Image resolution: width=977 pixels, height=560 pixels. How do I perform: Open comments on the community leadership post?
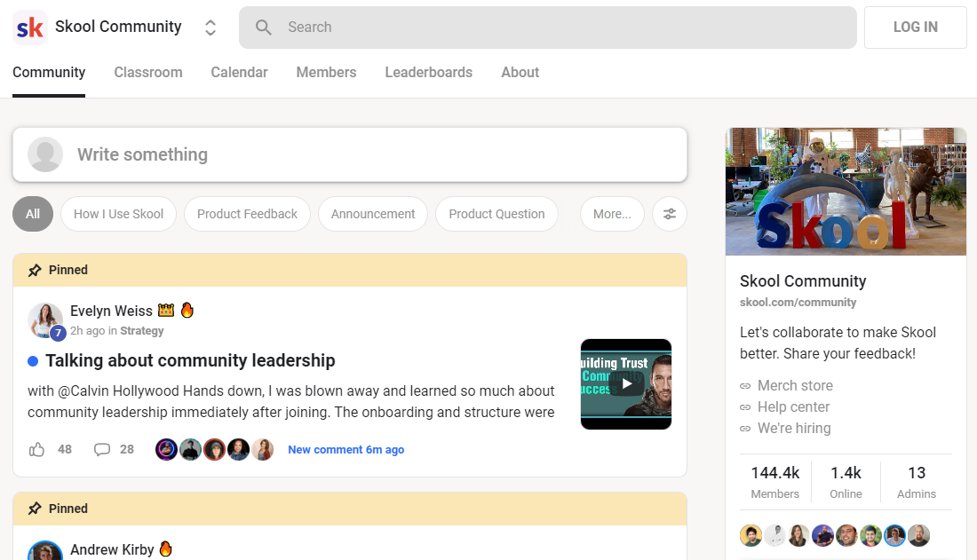click(102, 450)
